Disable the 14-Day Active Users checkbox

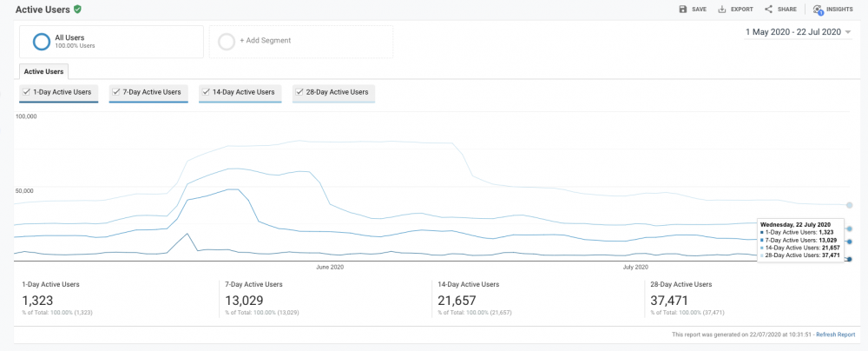206,91
